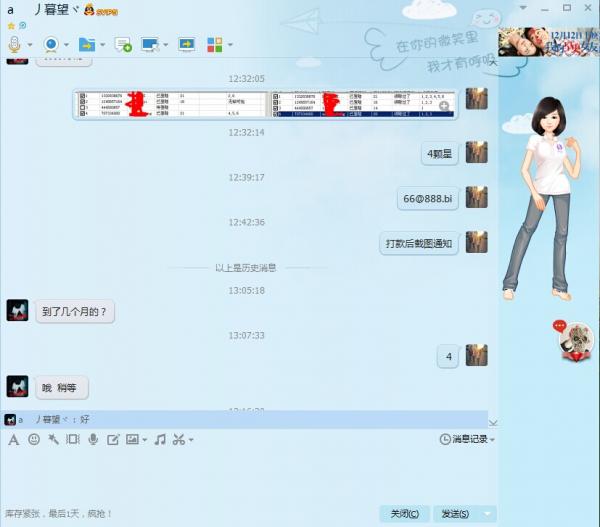Expand screenshot options dropdown arrow
This screenshot has height=527, width=600.
pos(191,440)
